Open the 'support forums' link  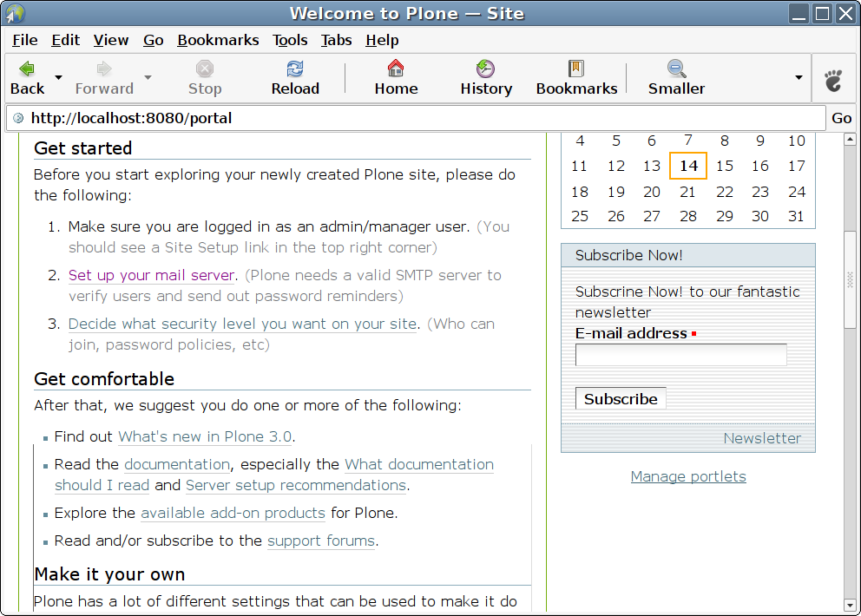coord(321,541)
